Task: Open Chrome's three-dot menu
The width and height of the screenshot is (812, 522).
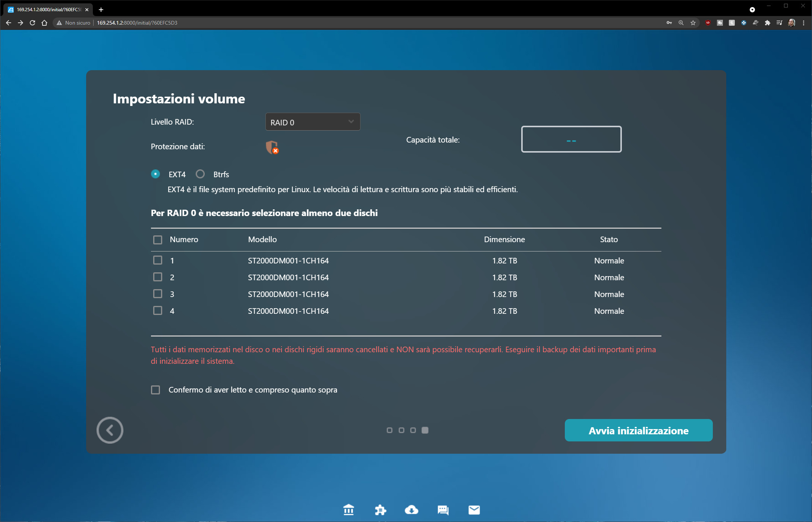Action: tap(803, 23)
